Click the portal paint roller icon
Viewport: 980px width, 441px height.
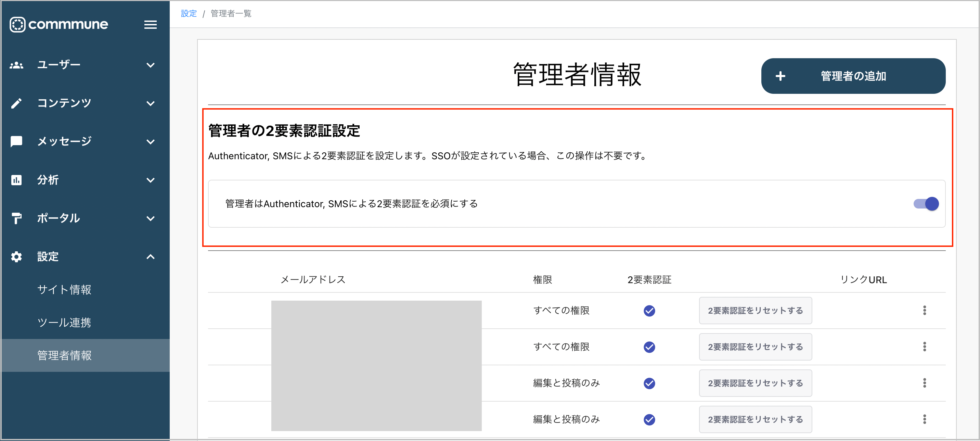16,218
